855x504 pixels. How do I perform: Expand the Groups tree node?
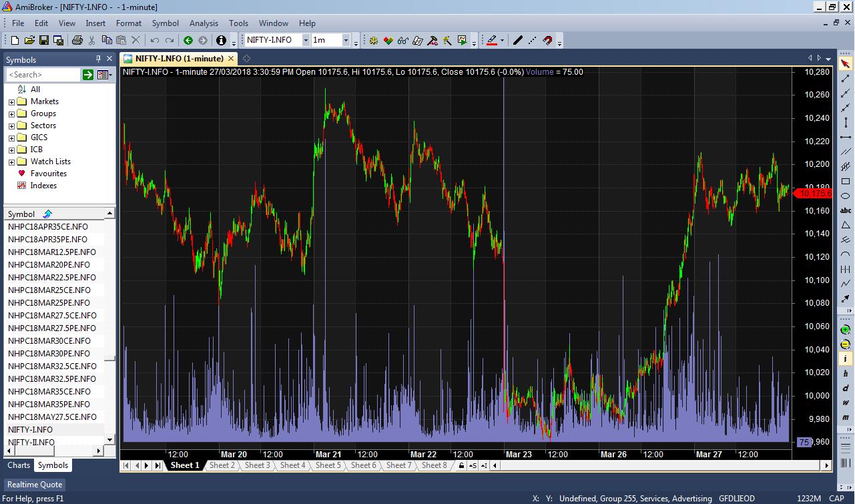tap(11, 114)
